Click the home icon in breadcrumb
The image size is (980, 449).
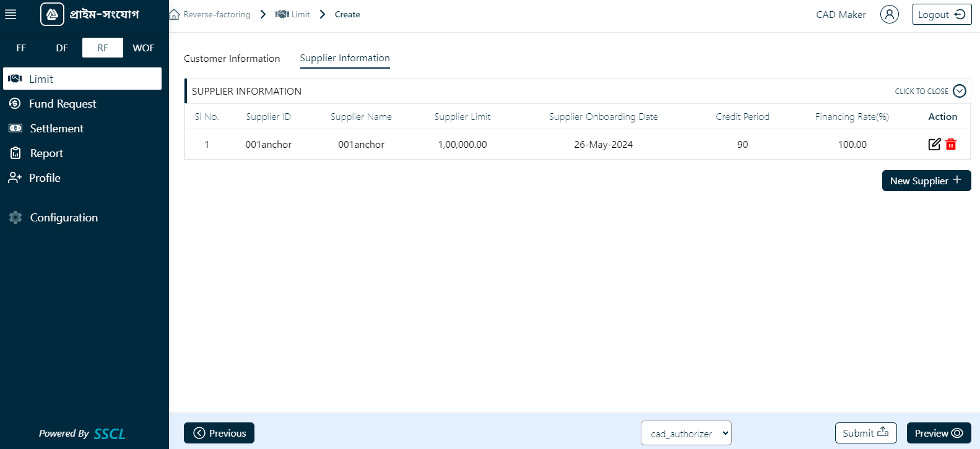tap(175, 14)
